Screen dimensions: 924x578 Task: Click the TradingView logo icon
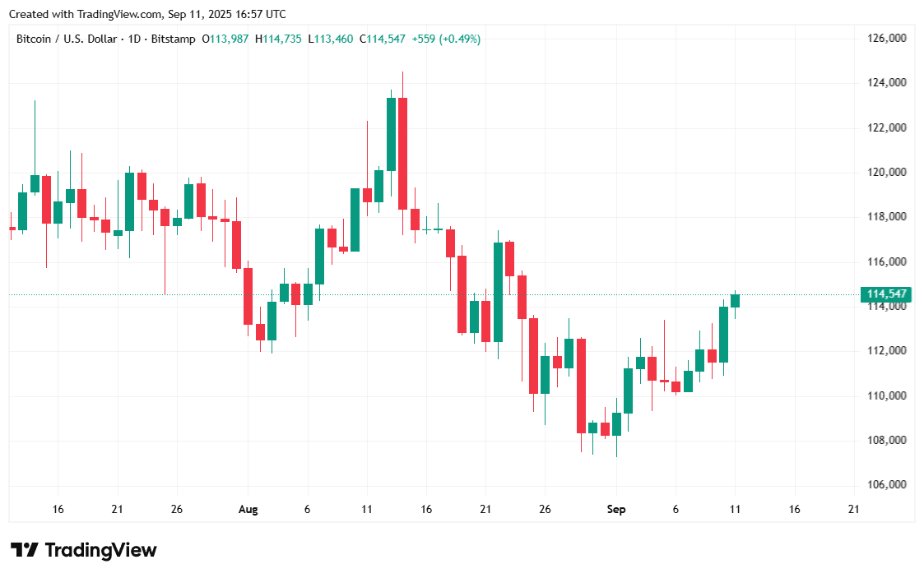click(25, 550)
